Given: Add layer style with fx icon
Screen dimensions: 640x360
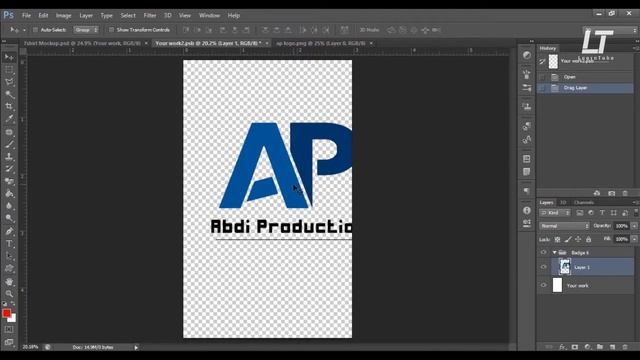Looking at the screenshot, I should (x=562, y=347).
